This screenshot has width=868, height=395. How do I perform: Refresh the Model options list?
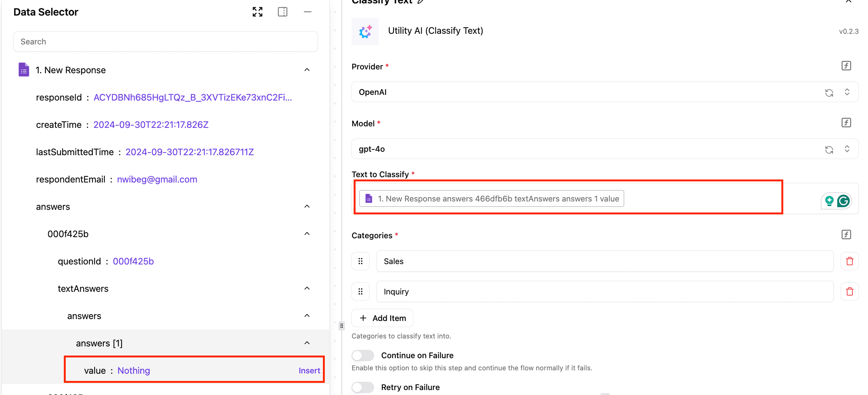pos(829,150)
